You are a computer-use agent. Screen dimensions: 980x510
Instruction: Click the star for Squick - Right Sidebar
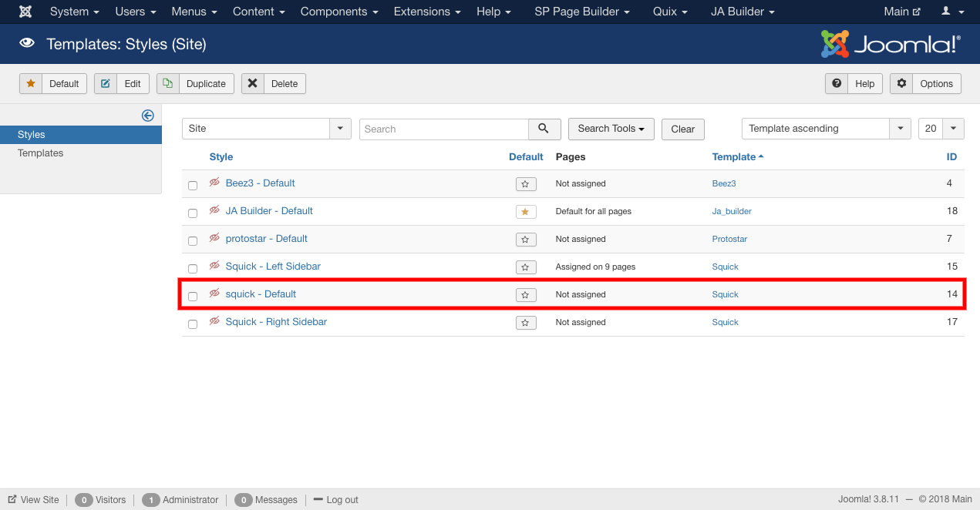pos(525,323)
